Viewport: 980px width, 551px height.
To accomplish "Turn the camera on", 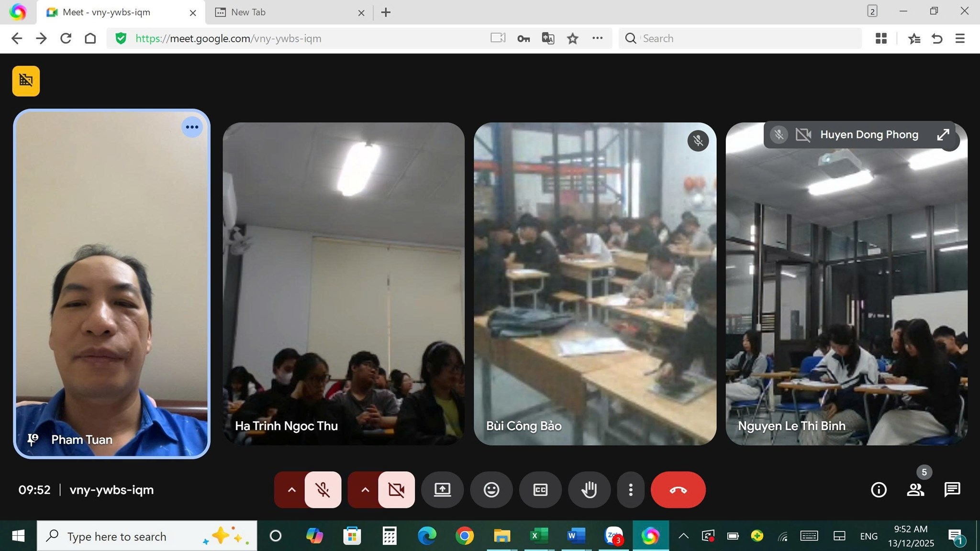I will click(396, 490).
